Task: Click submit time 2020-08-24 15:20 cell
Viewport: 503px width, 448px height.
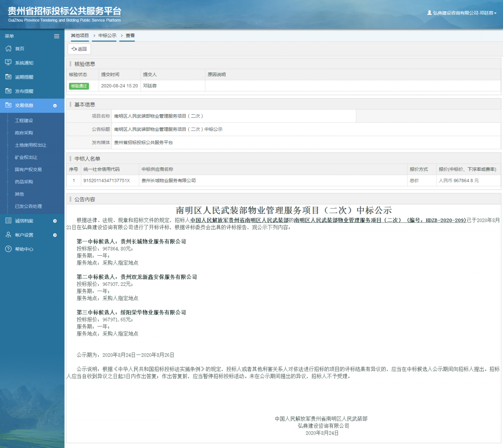Action: click(x=119, y=86)
